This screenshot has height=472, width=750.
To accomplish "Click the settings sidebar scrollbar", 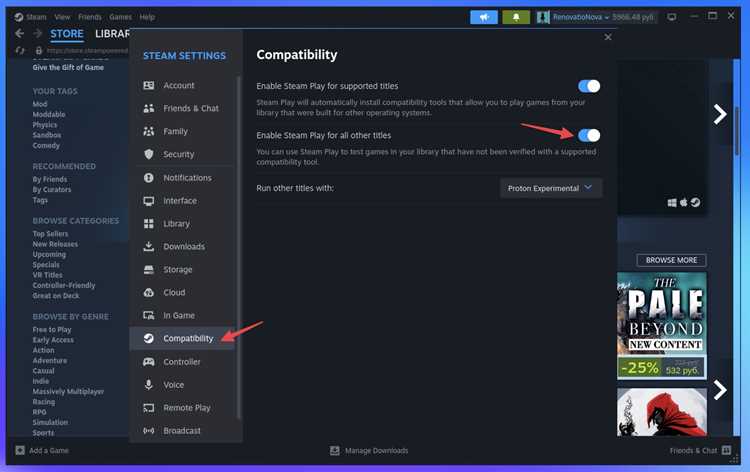I will point(239,248).
